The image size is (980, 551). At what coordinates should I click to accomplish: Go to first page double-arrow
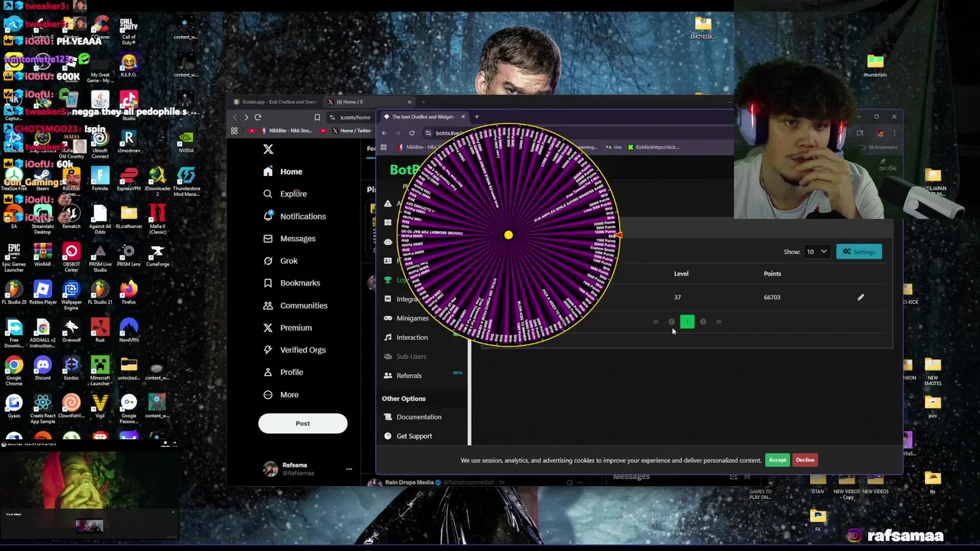[656, 322]
